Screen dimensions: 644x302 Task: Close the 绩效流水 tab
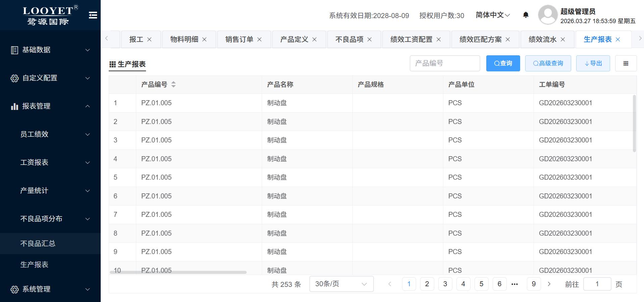[x=563, y=40]
